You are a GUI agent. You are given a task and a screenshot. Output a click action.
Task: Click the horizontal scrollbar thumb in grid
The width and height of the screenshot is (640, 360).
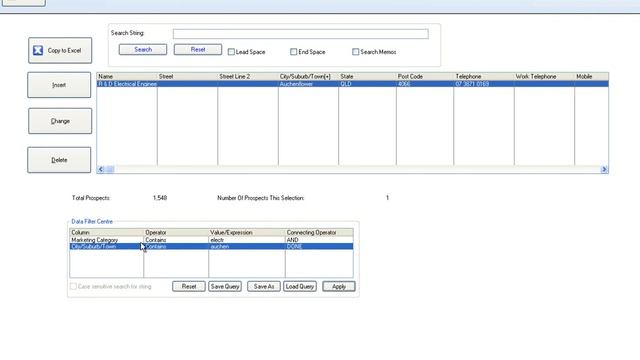coord(110,169)
